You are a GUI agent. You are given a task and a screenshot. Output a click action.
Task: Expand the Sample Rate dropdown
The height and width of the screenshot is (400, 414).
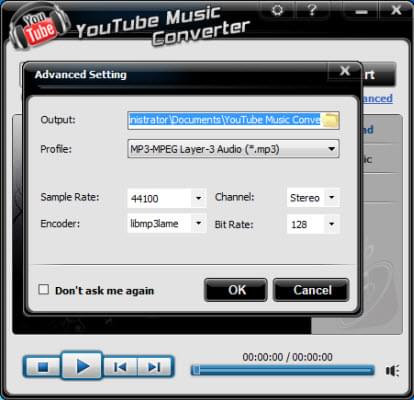198,198
